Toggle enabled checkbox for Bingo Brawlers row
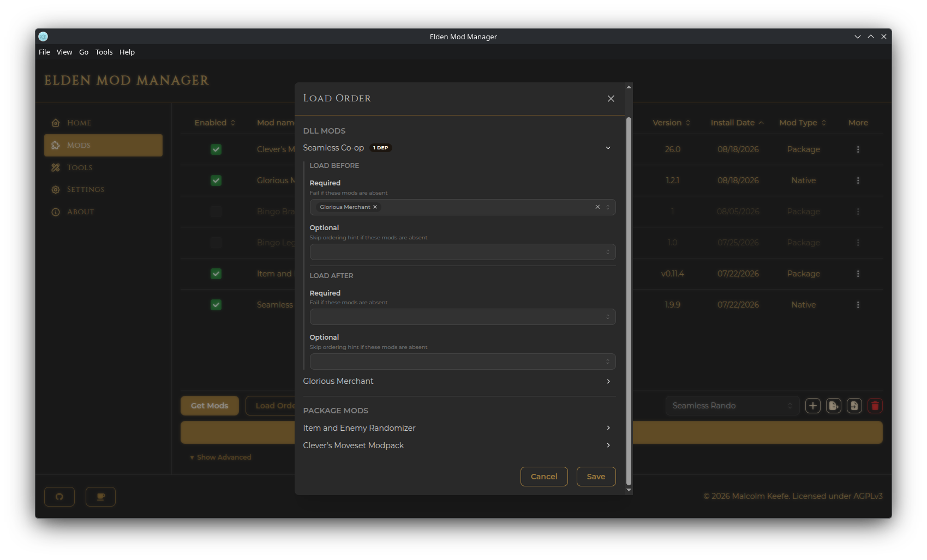927x560 pixels. point(216,212)
